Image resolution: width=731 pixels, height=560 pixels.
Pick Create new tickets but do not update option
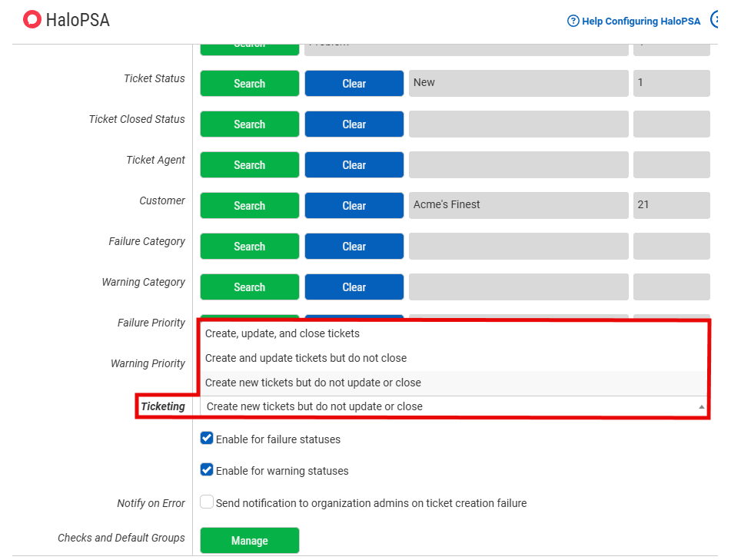point(313,383)
